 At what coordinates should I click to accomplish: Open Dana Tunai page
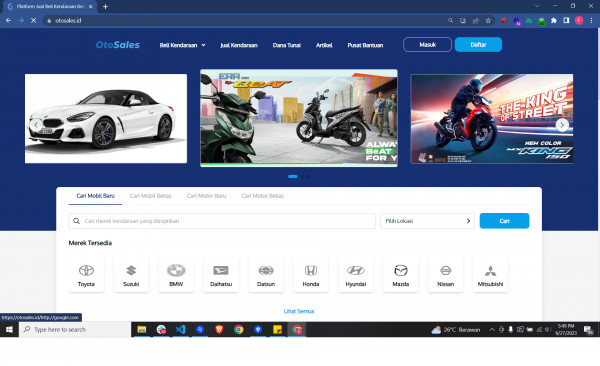tap(287, 45)
